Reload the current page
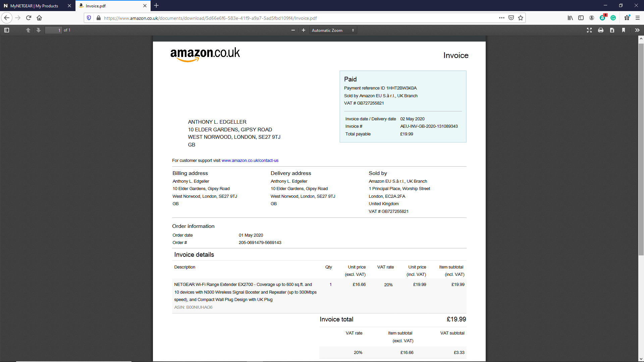 pos(29,18)
